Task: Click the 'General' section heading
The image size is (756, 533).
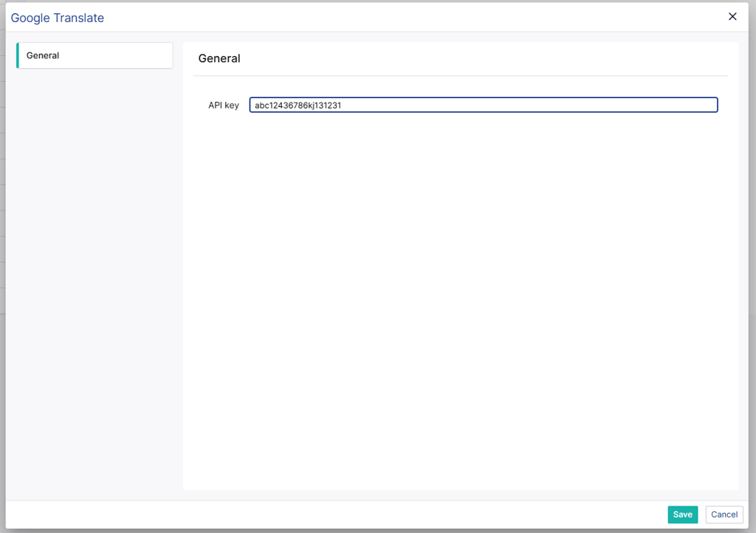Action: [219, 58]
